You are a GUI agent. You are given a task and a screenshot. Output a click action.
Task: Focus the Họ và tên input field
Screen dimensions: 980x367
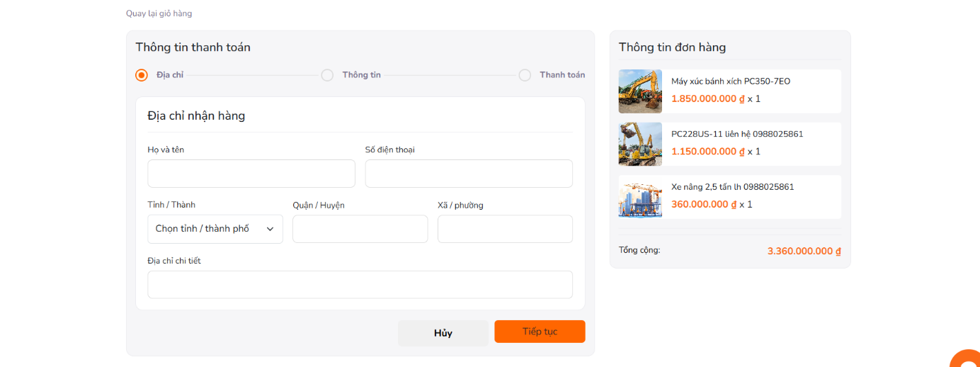click(251, 174)
